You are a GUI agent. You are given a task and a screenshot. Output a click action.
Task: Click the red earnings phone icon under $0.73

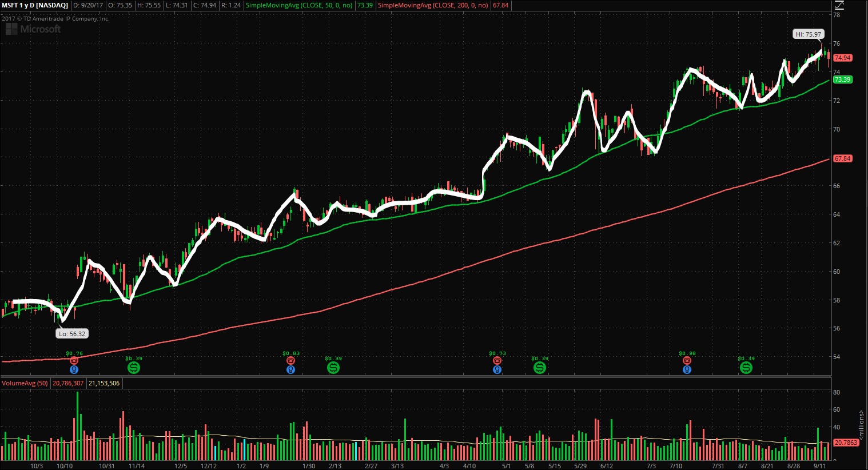click(497, 361)
